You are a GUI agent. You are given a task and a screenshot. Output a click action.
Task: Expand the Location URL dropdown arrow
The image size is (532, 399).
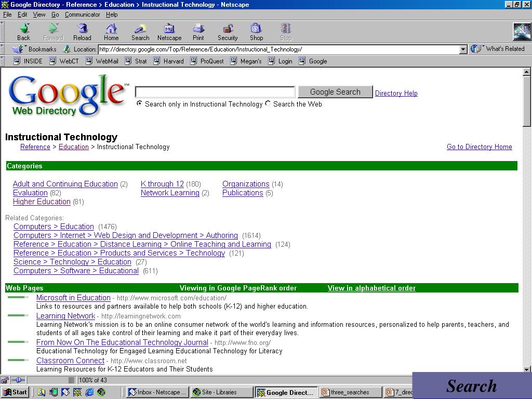[x=463, y=49]
